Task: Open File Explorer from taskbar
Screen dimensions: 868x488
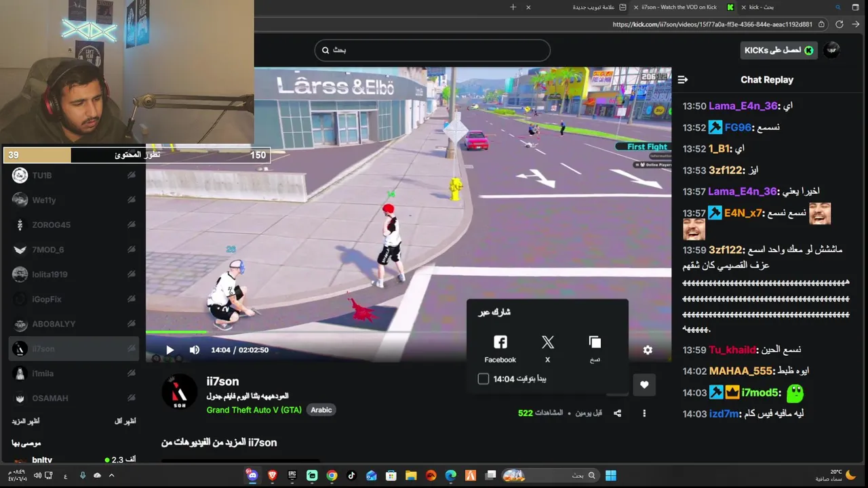Action: [411, 475]
